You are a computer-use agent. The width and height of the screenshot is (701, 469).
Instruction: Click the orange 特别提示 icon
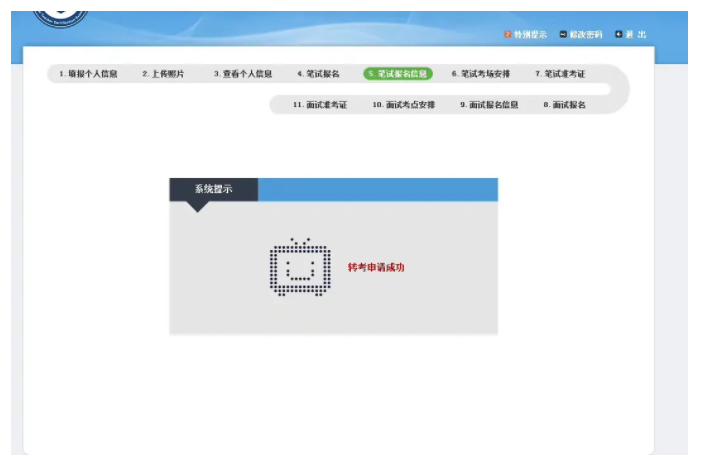click(x=507, y=34)
